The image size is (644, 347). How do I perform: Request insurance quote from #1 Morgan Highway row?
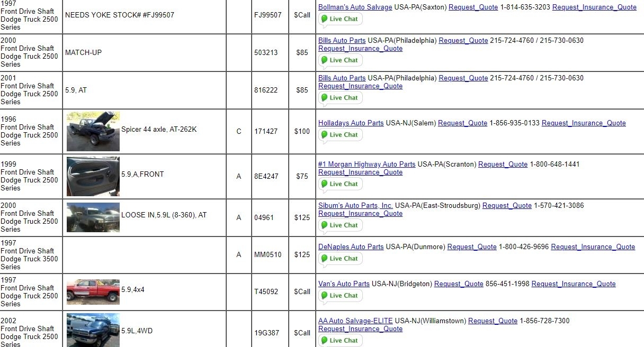pos(360,172)
